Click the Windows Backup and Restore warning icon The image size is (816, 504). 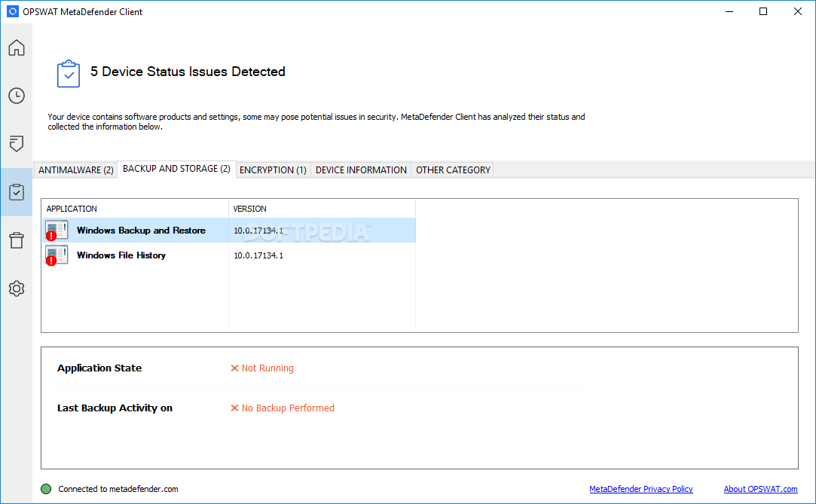point(57,231)
